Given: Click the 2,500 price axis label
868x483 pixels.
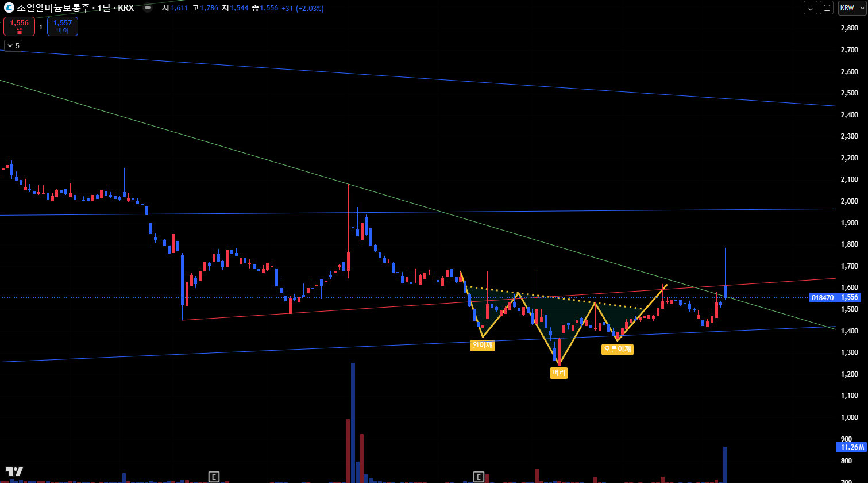Looking at the screenshot, I should [849, 93].
